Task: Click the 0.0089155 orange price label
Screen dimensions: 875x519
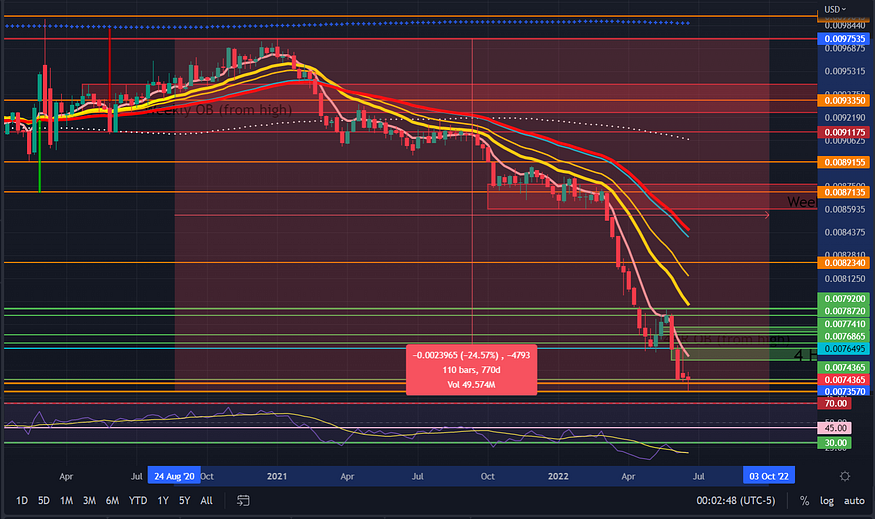Action: [x=843, y=162]
